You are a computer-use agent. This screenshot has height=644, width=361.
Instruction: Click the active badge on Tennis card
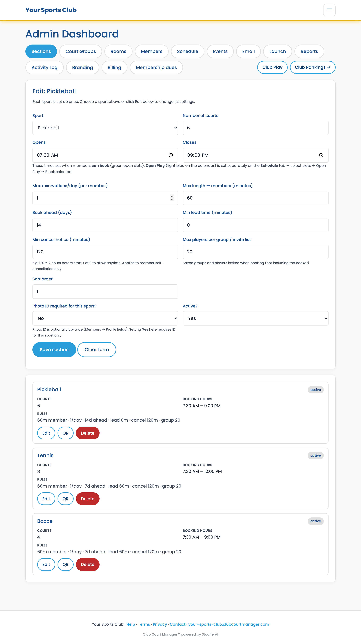pos(315,455)
